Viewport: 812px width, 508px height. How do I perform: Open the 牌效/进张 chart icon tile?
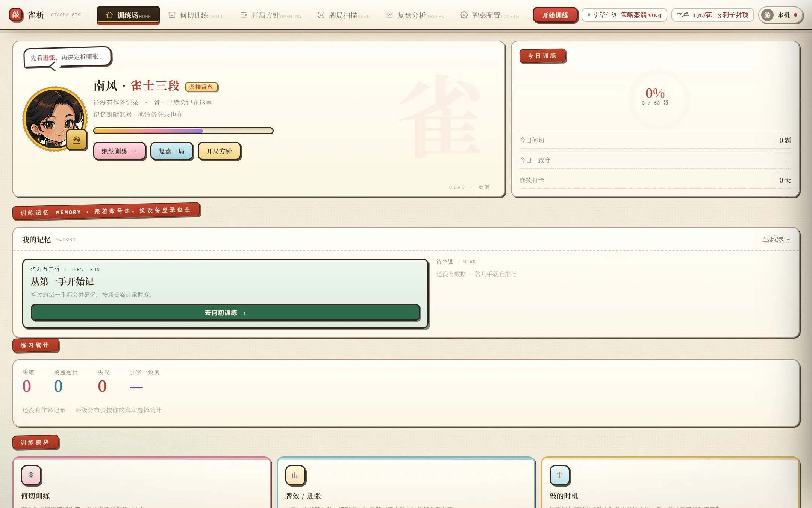coord(295,475)
